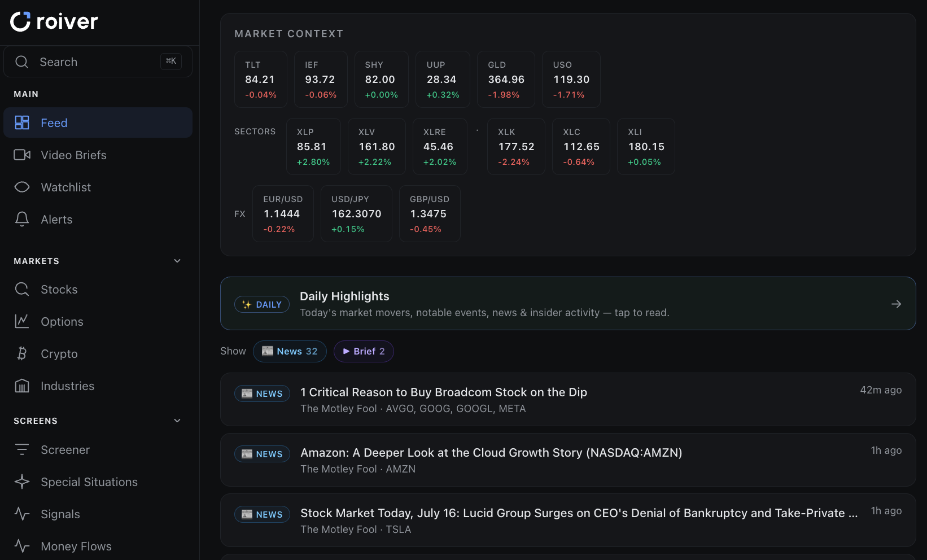Click the newspaper icon on Amazon article

click(247, 454)
